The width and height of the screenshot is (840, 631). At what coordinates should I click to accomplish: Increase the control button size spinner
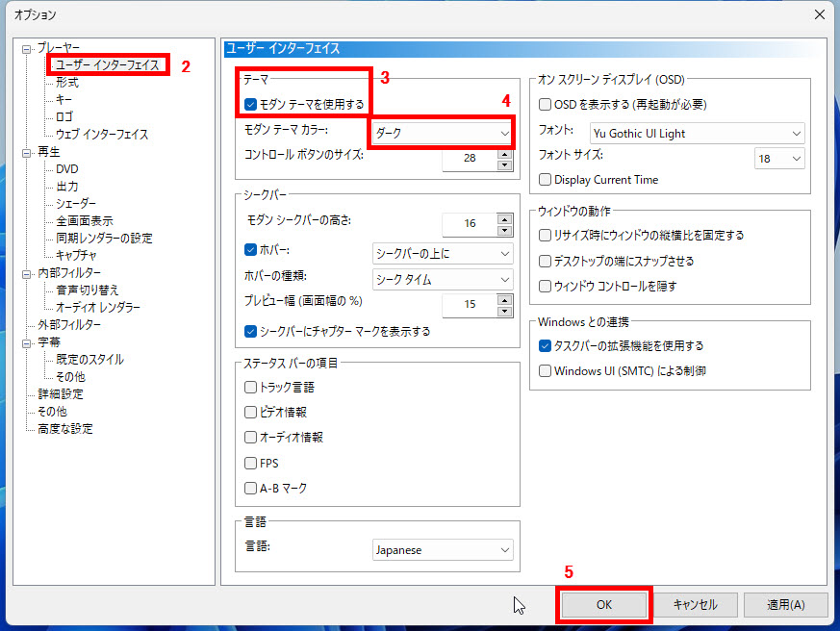504,152
